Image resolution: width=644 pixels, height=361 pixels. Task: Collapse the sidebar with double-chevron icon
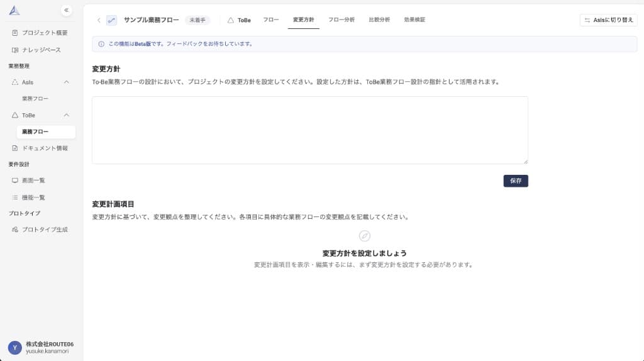(66, 10)
